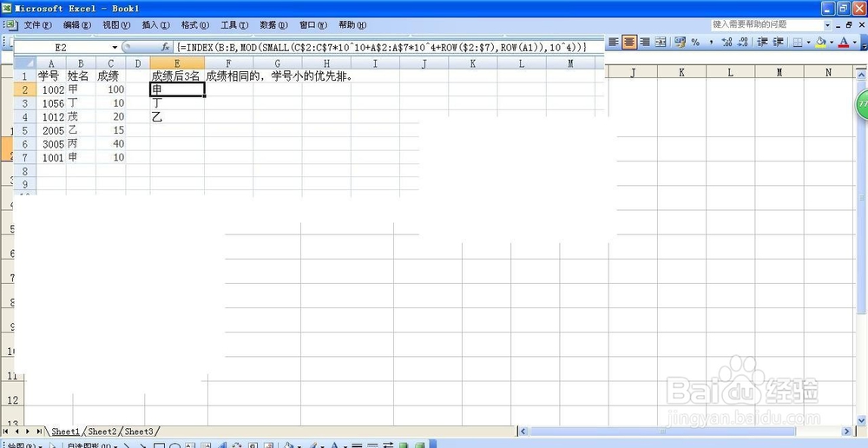Select column header N in the background grid
868x448 pixels.
[828, 72]
